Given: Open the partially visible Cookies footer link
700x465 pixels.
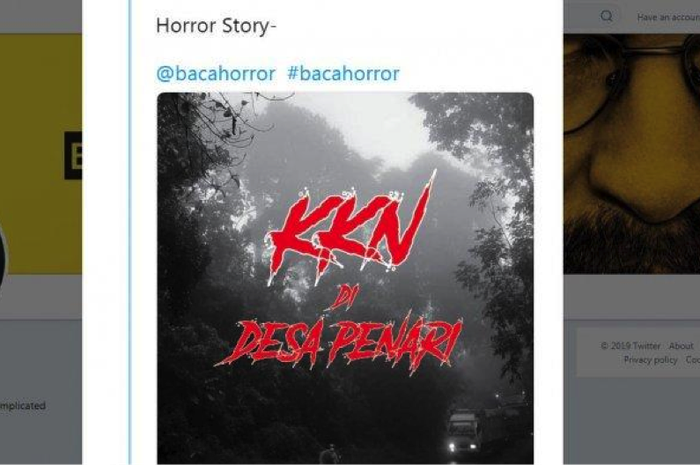Looking at the screenshot, I should [692, 360].
